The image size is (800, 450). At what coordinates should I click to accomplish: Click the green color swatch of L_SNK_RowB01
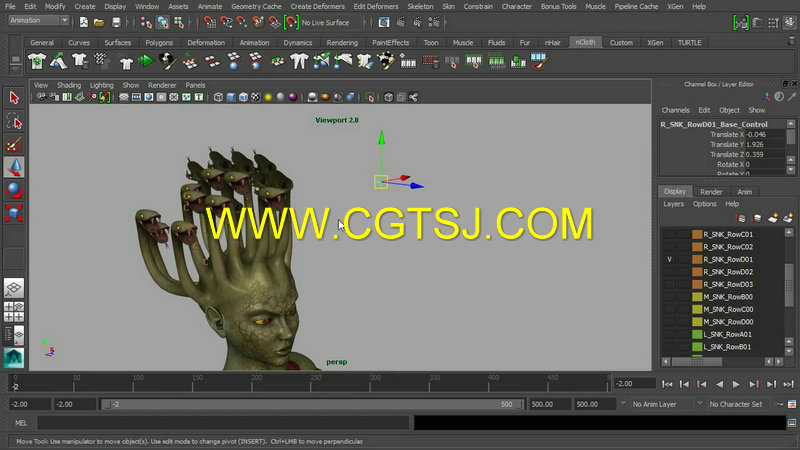click(x=697, y=347)
